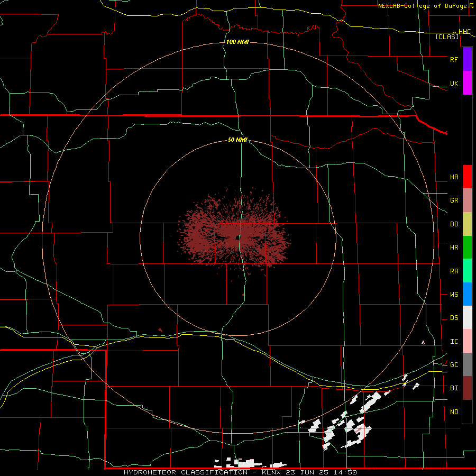This screenshot has height=476, width=476.
Task: Click the UK label in the legend
Action: (x=454, y=84)
